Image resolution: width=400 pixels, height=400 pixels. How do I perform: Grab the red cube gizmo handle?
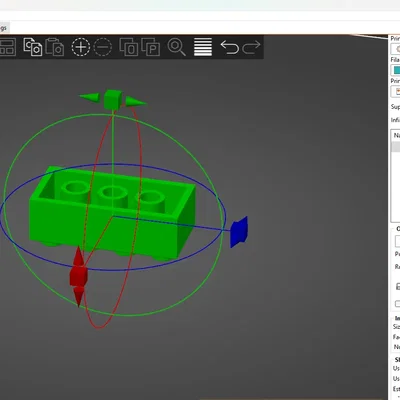click(78, 275)
